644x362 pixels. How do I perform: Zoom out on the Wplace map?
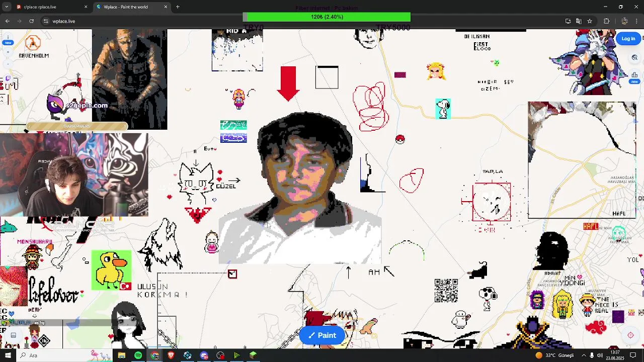[8, 64]
